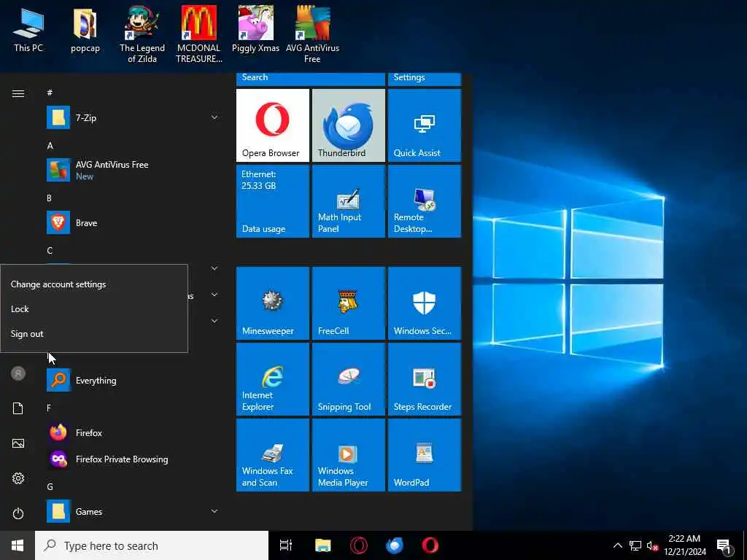Select The Legend of Zilda desktop shortcut
Screen dimensions: 747x560
point(142,34)
